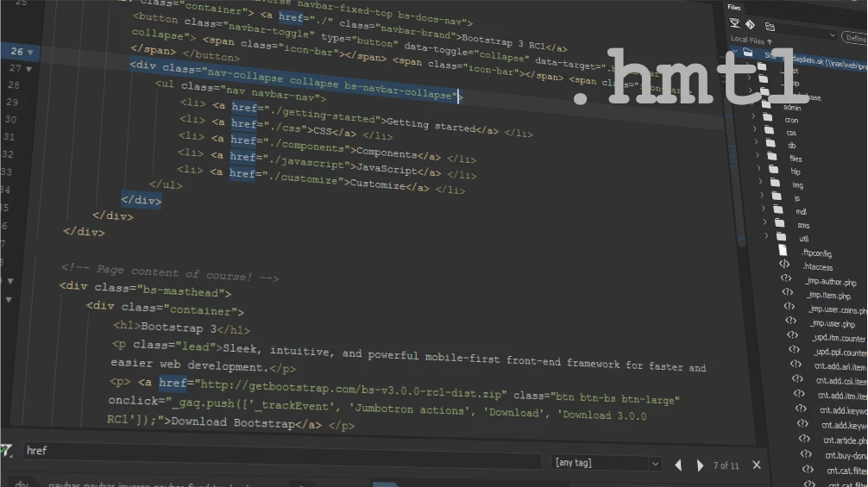Expand the cron folder
868x487 pixels.
tap(753, 116)
